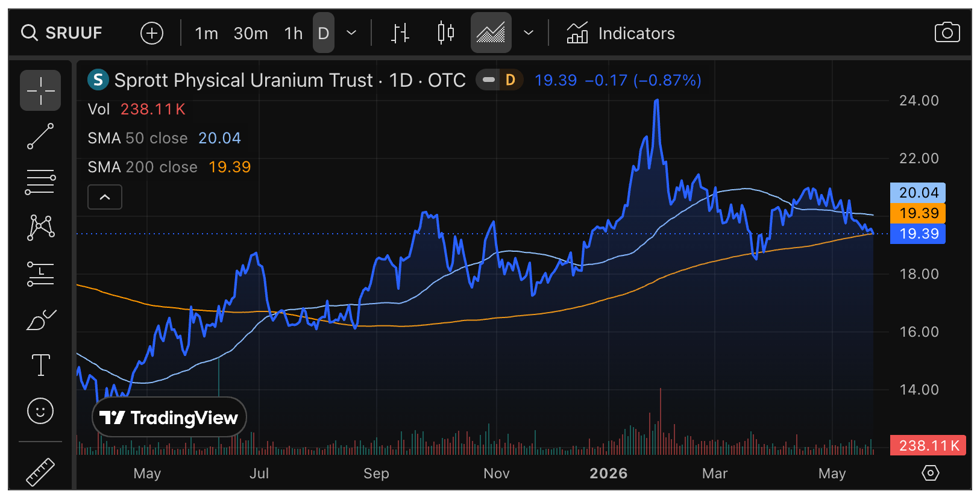Image resolution: width=980 pixels, height=500 pixels.
Task: Collapse the indicator legend with chevron
Action: click(x=105, y=197)
